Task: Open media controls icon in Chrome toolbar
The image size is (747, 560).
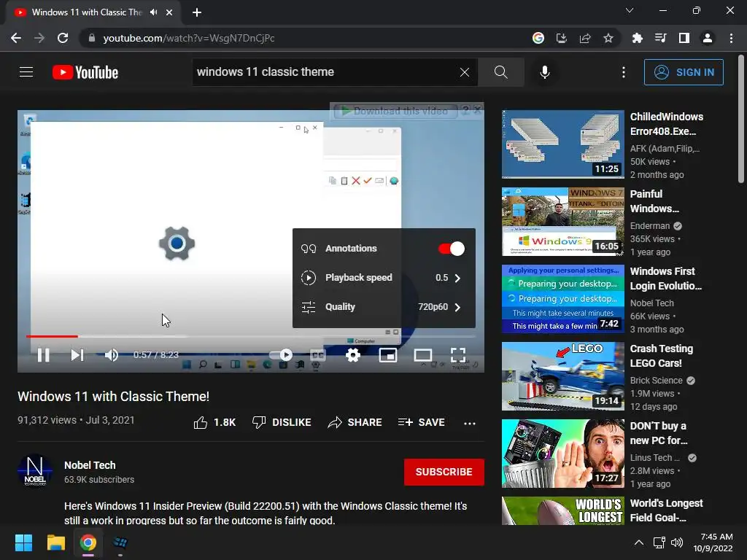Action: [x=660, y=38]
